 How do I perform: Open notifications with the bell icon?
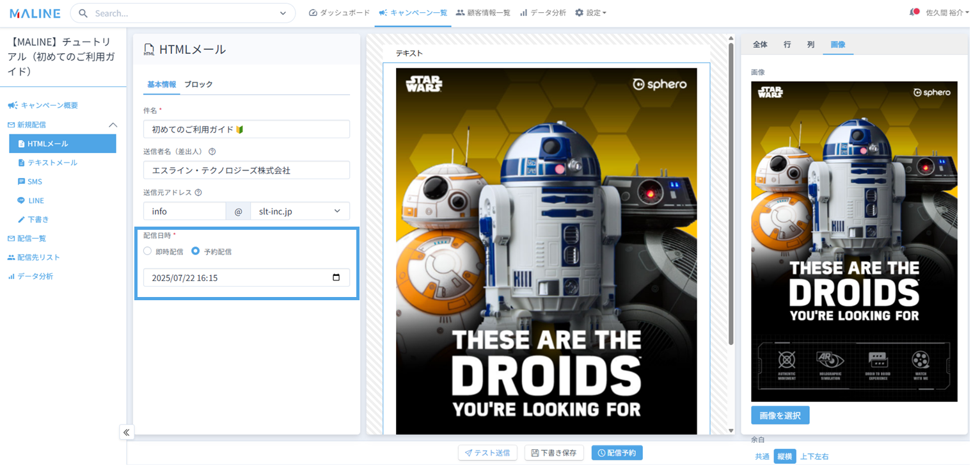914,12
